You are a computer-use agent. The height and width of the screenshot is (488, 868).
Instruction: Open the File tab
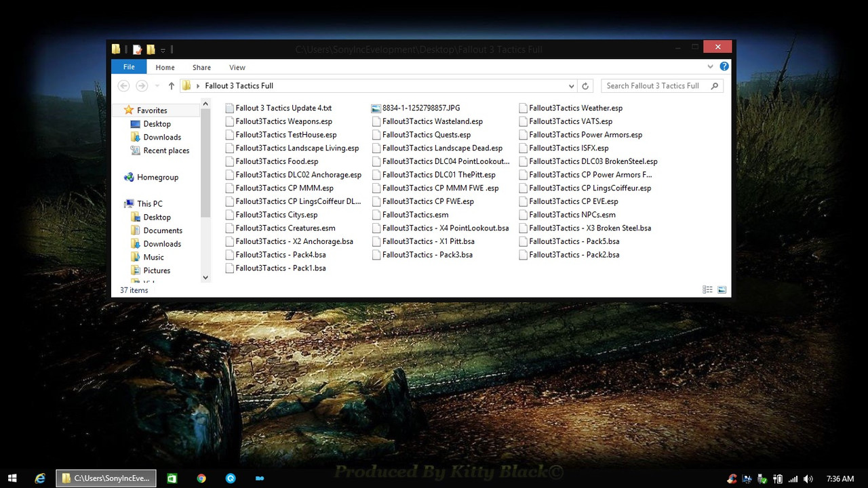129,66
